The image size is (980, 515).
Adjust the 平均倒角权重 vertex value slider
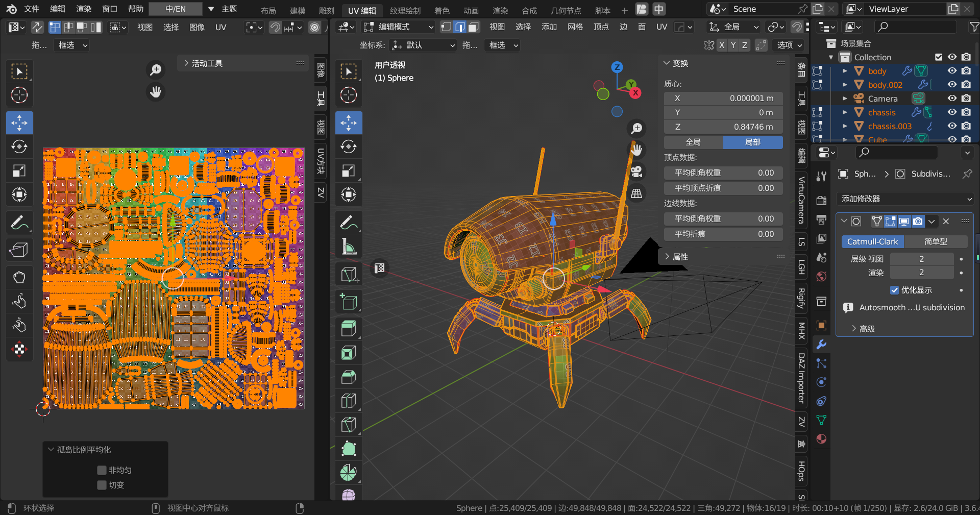pyautogui.click(x=723, y=173)
